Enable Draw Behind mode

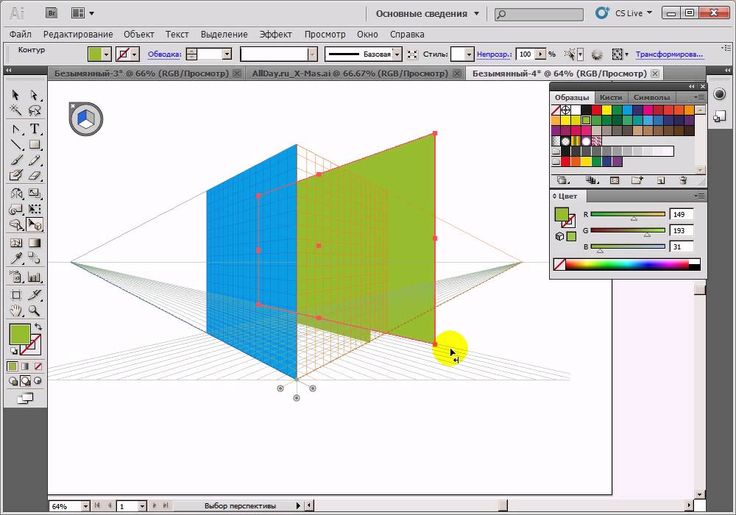[25, 381]
